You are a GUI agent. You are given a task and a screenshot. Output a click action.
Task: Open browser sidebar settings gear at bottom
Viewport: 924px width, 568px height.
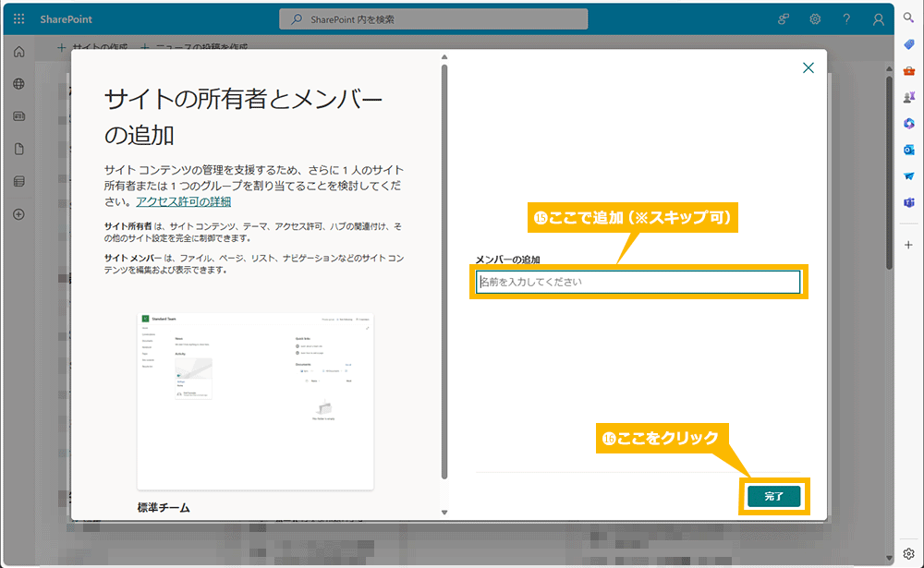coord(908,554)
